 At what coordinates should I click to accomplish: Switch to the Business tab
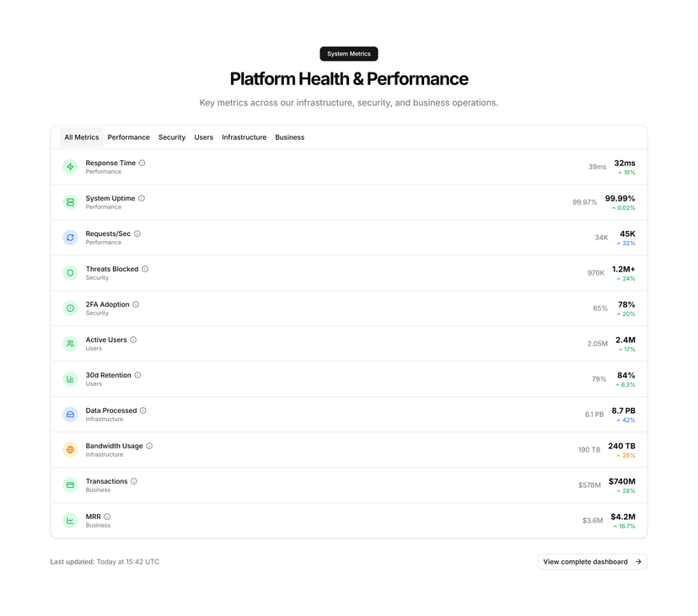[290, 137]
